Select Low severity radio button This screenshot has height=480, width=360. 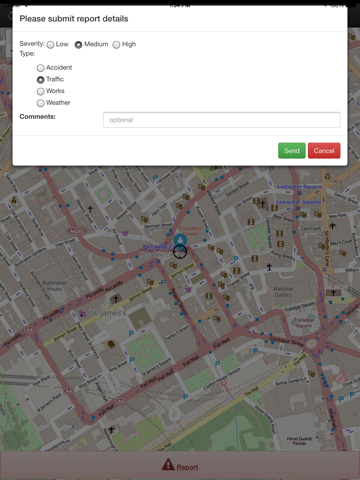50,45
